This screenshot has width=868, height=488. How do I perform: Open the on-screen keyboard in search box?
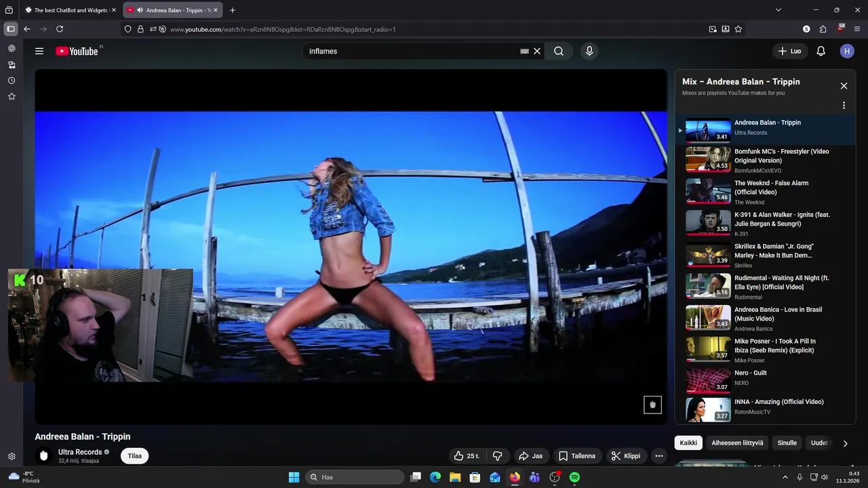pos(524,51)
